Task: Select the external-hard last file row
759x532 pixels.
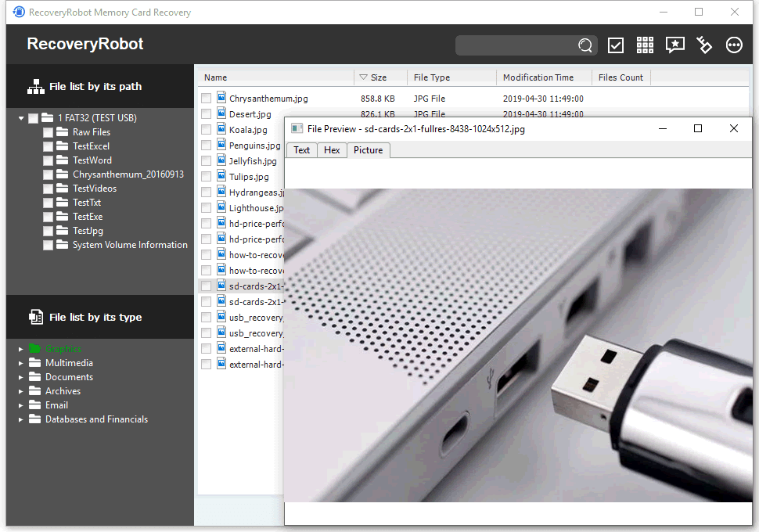Action: [x=242, y=365]
